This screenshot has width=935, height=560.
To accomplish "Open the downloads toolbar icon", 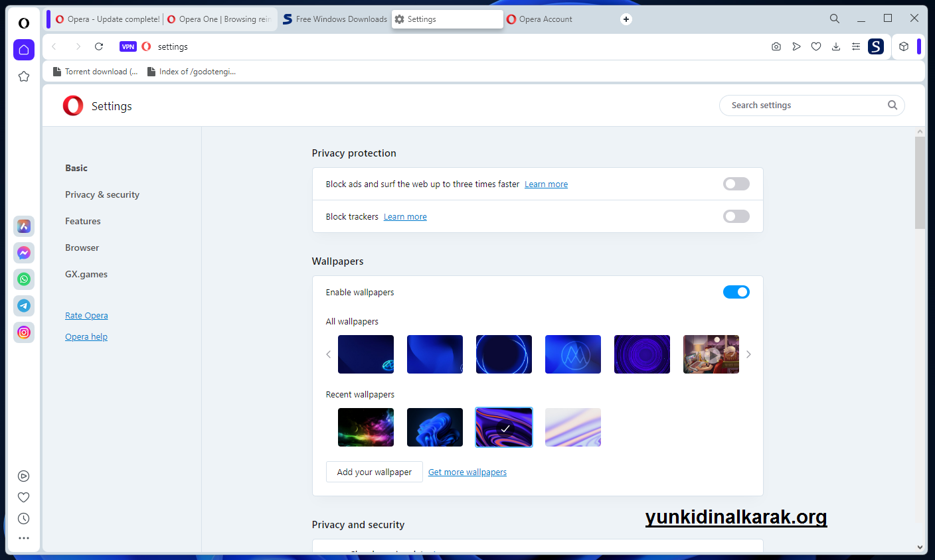I will tap(836, 46).
